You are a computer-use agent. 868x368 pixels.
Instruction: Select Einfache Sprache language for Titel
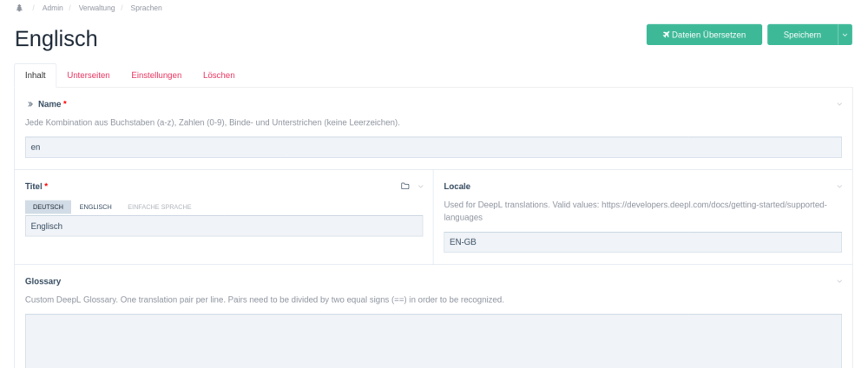pos(159,207)
